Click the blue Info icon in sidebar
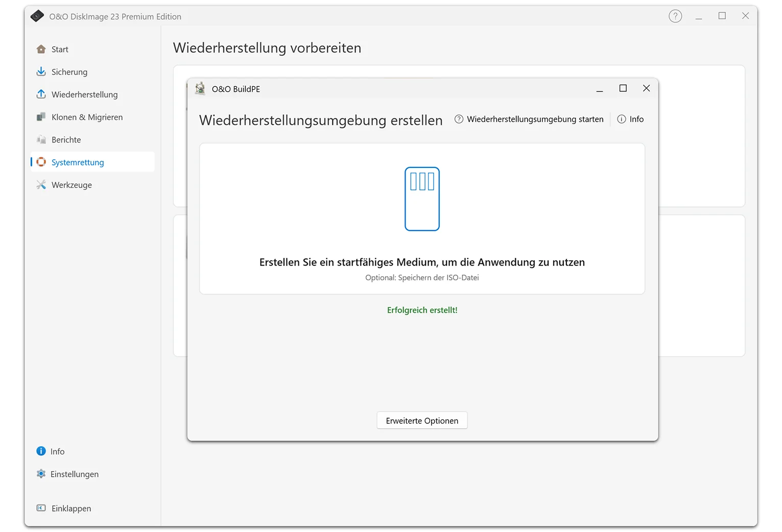Viewport: 782px width, 532px height. (41, 451)
